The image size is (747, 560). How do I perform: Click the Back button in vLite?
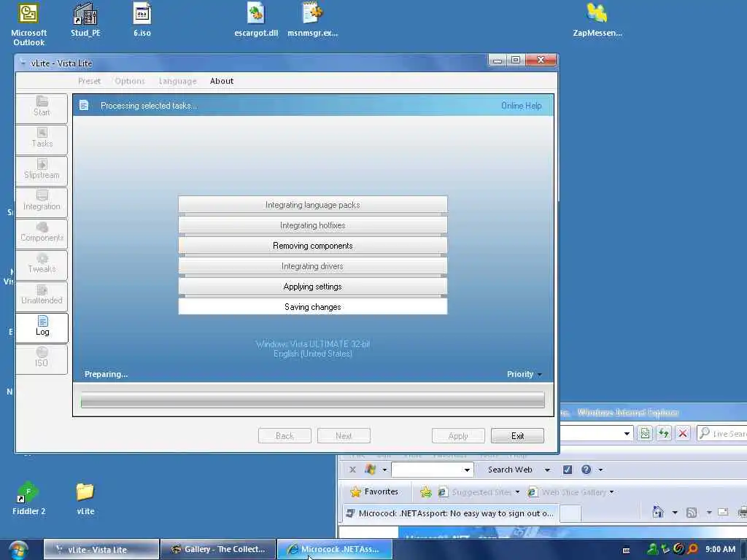pos(285,436)
